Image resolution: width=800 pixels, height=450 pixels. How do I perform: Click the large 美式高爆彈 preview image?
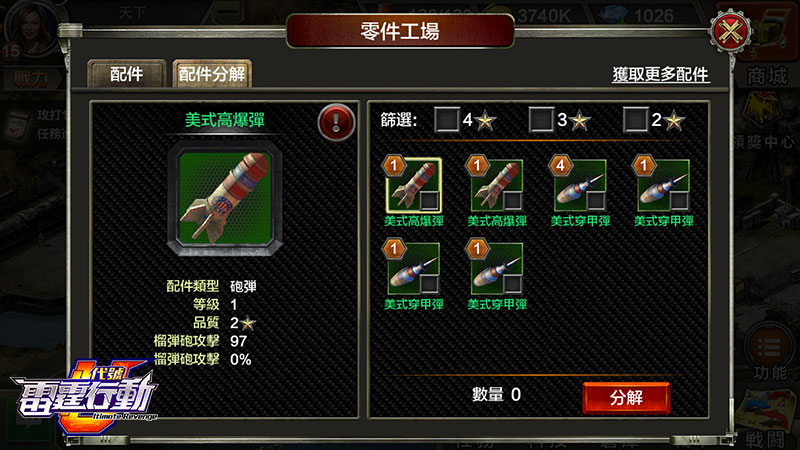(225, 198)
